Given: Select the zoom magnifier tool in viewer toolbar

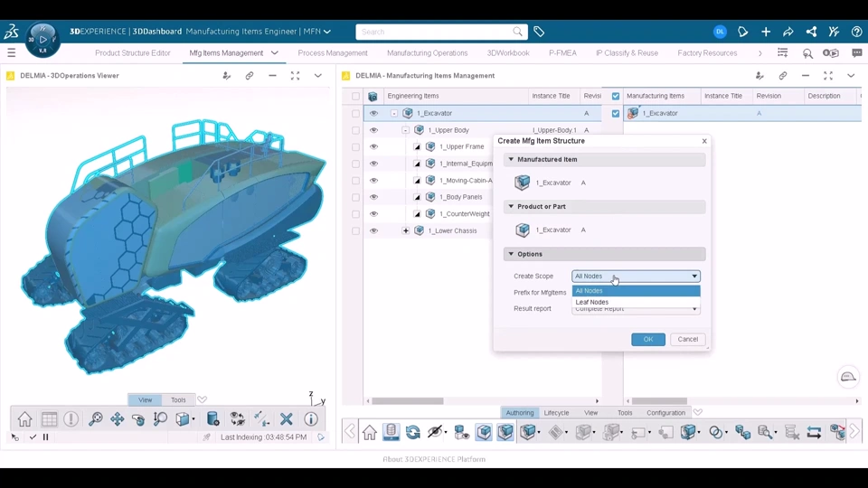Looking at the screenshot, I should (95, 418).
